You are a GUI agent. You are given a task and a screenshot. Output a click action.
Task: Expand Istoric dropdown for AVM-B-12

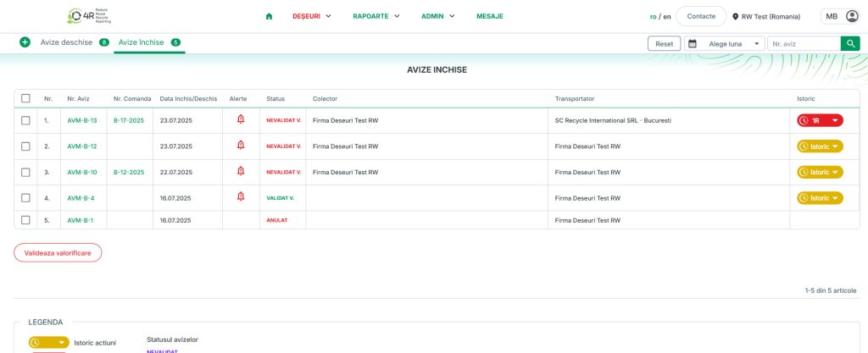pos(820,146)
